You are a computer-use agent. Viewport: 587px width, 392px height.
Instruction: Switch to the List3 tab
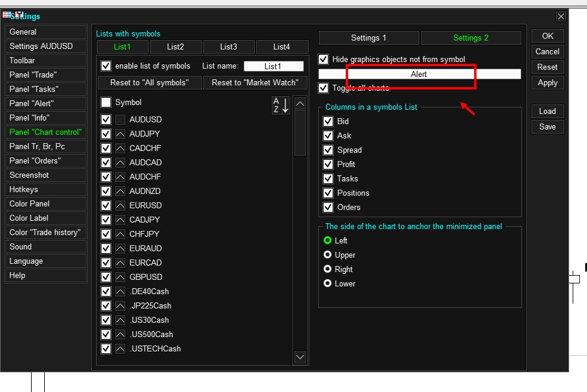click(228, 47)
